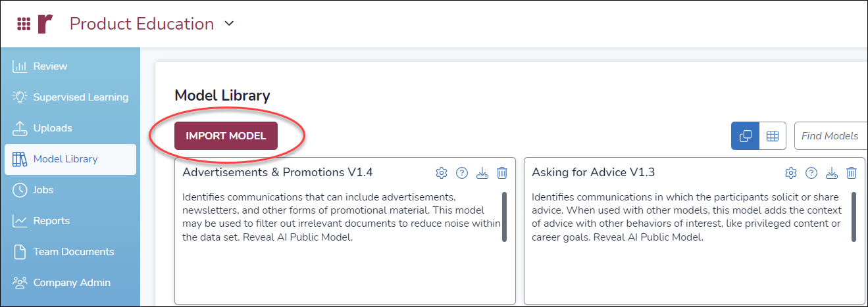Open the app launcher grid icon
The height and width of the screenshot is (307, 868).
point(24,24)
